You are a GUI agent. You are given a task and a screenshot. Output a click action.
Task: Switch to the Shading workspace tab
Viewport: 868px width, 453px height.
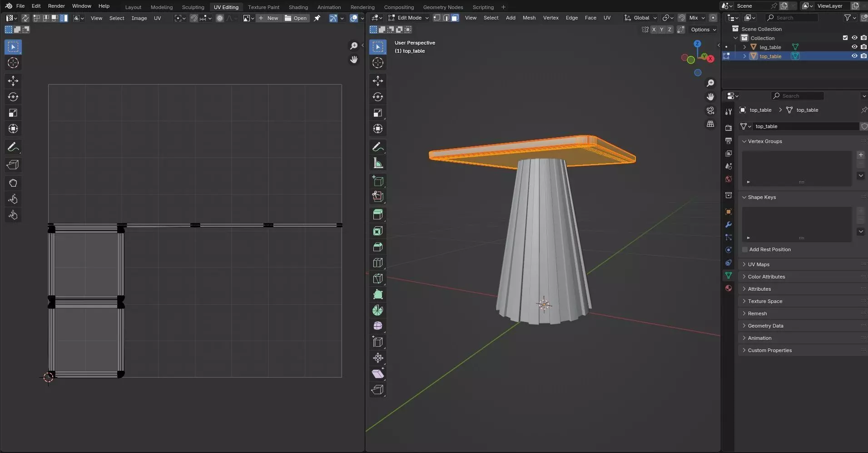coord(298,7)
